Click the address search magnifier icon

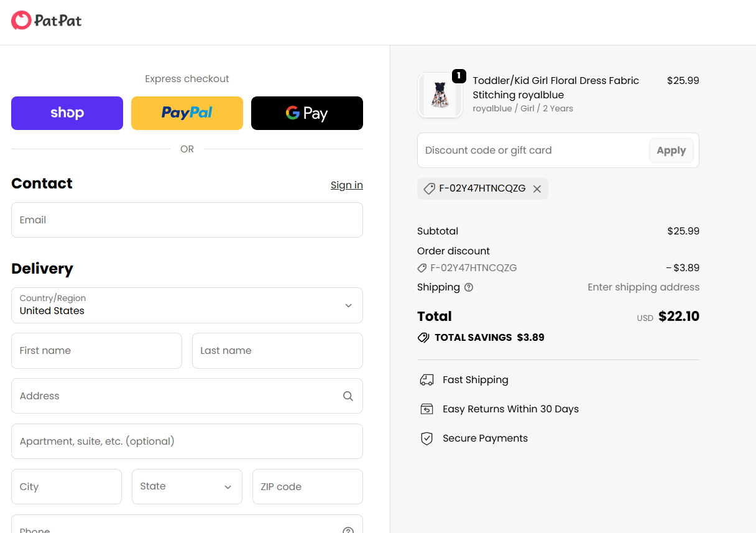[348, 396]
